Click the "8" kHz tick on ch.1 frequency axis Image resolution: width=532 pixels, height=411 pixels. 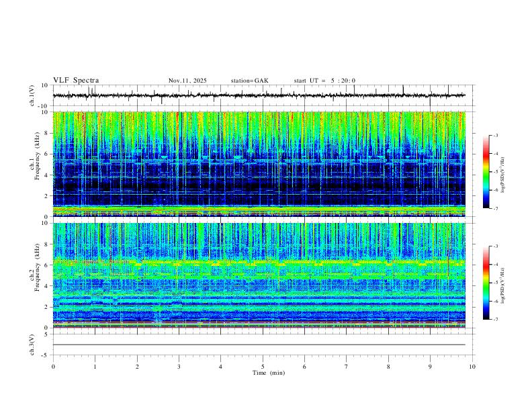coord(47,133)
